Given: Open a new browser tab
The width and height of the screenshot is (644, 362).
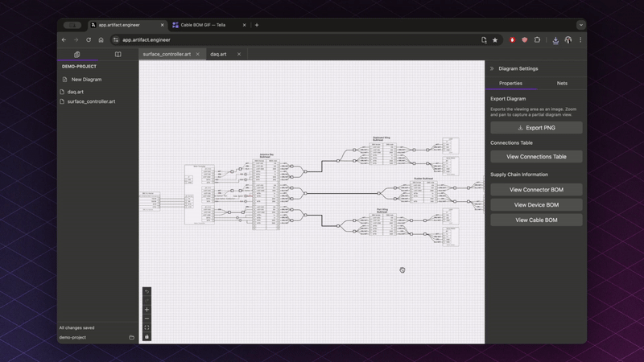Looking at the screenshot, I should click(x=257, y=25).
